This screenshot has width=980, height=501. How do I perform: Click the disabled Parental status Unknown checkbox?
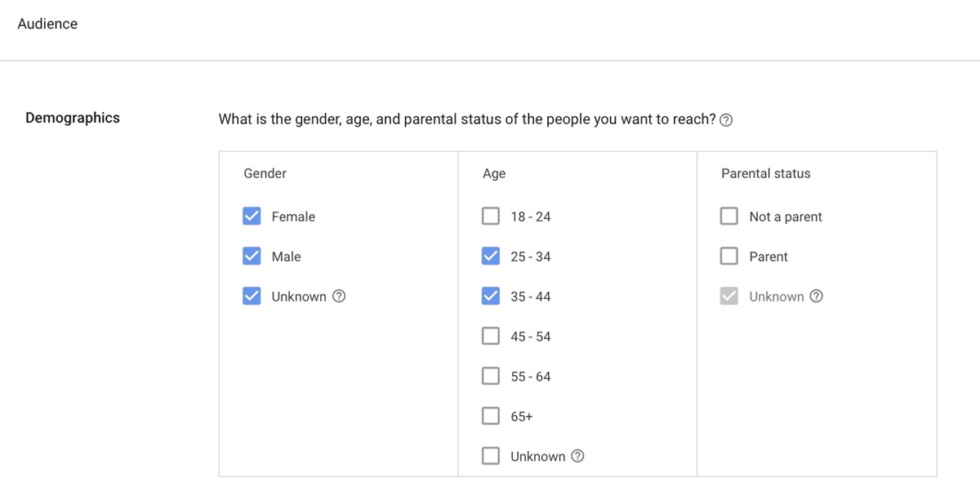pos(729,297)
